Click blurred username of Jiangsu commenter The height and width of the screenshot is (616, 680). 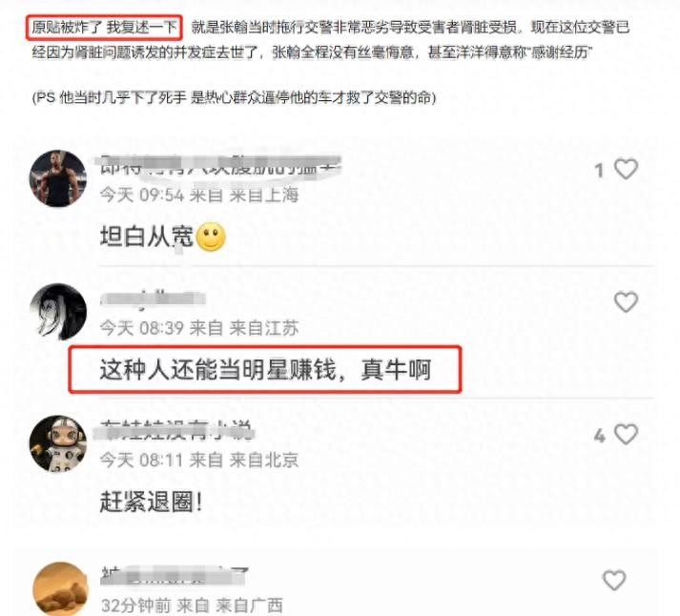(153, 298)
